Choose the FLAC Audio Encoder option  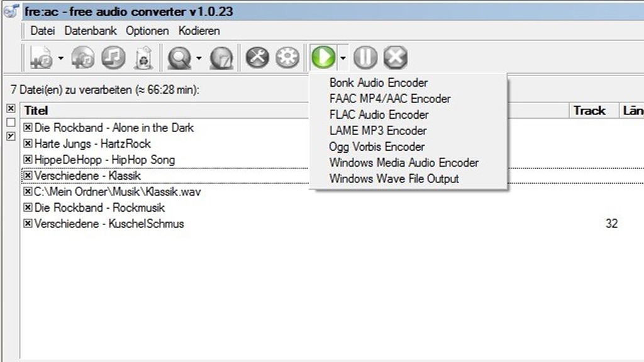point(379,115)
